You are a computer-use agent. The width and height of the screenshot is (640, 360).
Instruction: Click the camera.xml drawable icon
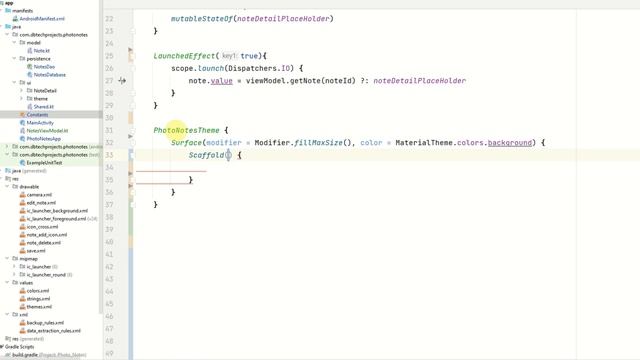pos(23,195)
